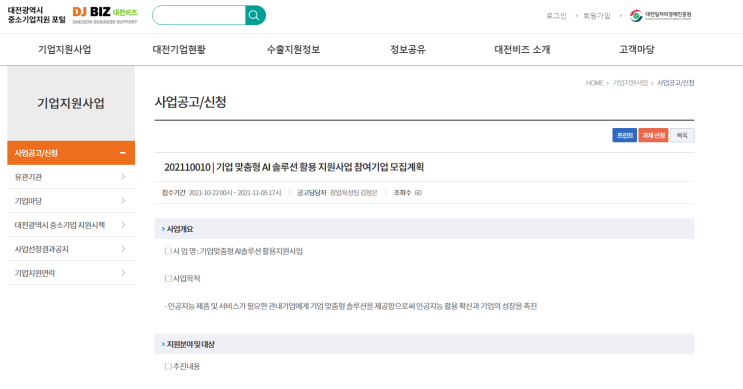Open the 대전일자리경제진흥원 logo link
The image size is (743, 389).
coord(661,16)
